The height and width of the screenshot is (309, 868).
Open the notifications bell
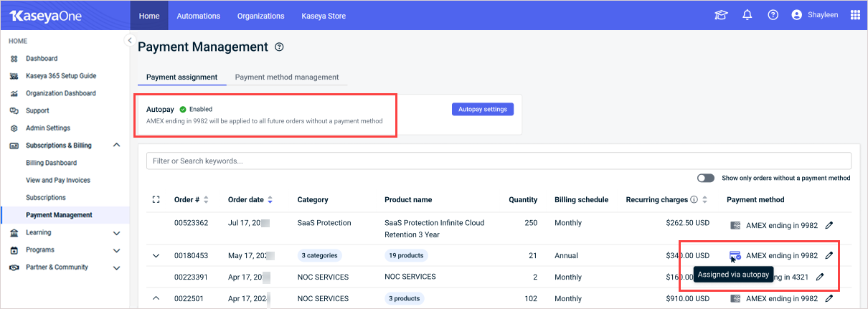[747, 15]
